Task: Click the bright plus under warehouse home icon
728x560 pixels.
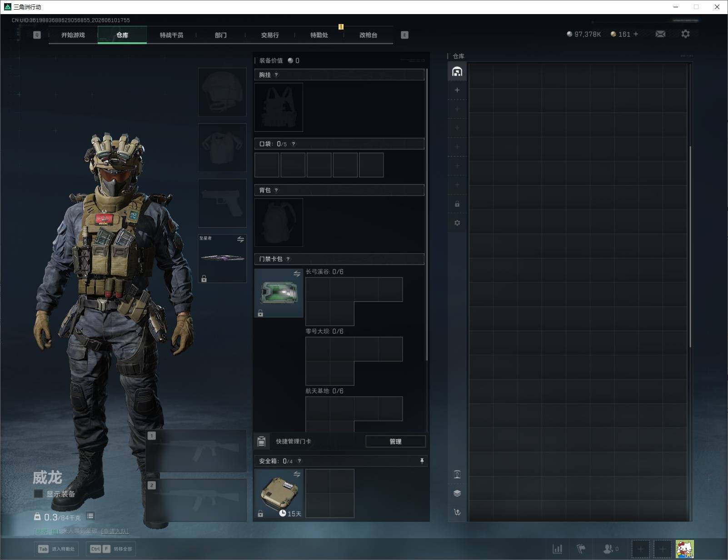Action: click(457, 90)
